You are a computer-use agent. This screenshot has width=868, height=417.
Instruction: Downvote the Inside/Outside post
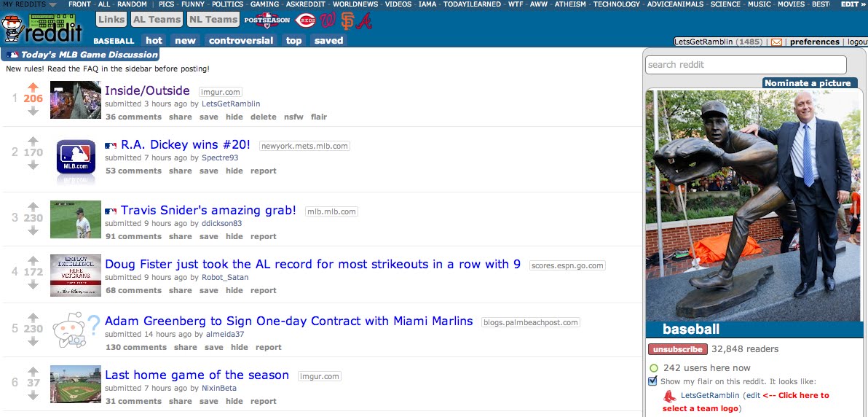coord(33,111)
